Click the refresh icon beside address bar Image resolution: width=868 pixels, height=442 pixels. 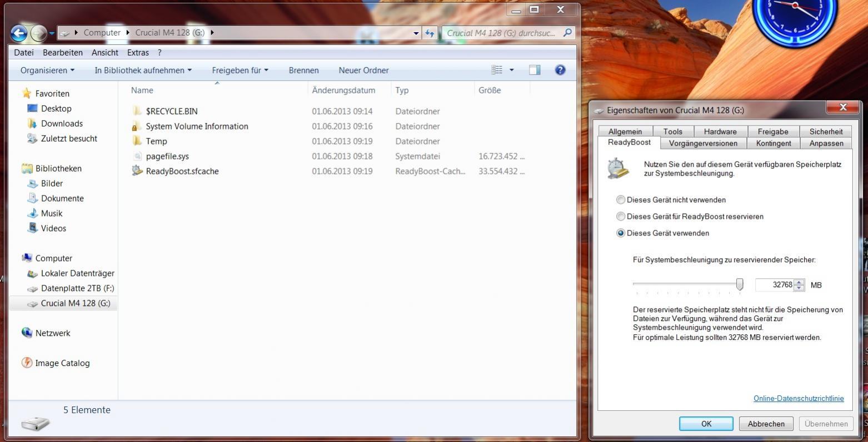430,33
